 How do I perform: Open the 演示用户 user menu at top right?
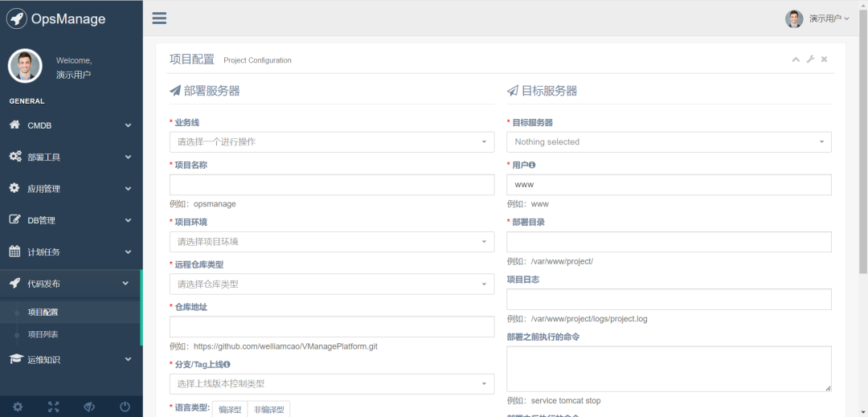817,18
